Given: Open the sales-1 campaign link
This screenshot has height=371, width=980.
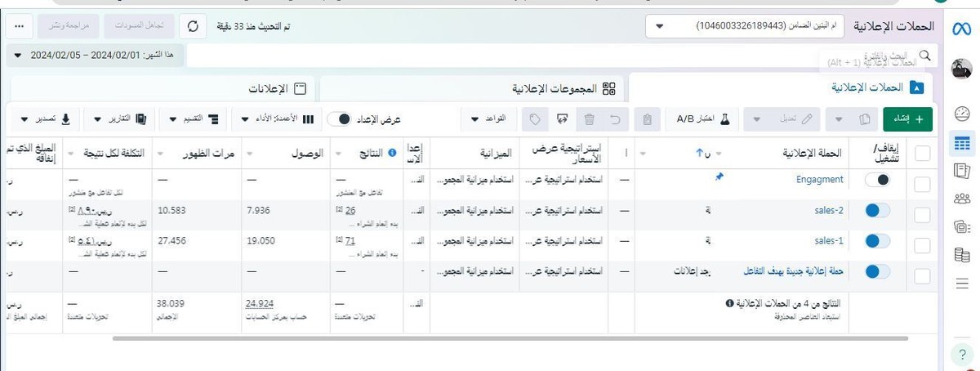Looking at the screenshot, I should [829, 240].
